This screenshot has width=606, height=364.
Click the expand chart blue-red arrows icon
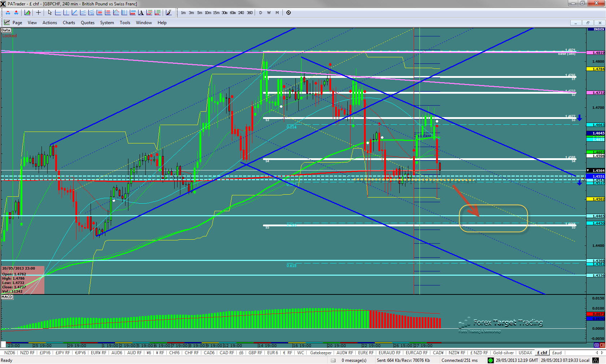tap(16, 13)
